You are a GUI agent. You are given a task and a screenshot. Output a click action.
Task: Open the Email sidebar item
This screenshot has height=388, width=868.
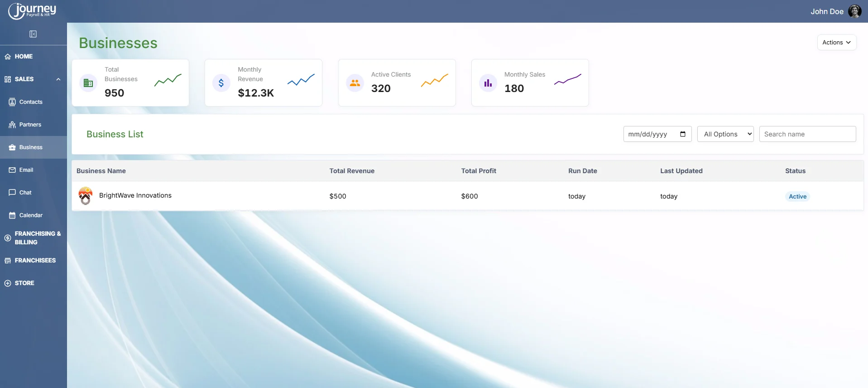click(x=26, y=170)
